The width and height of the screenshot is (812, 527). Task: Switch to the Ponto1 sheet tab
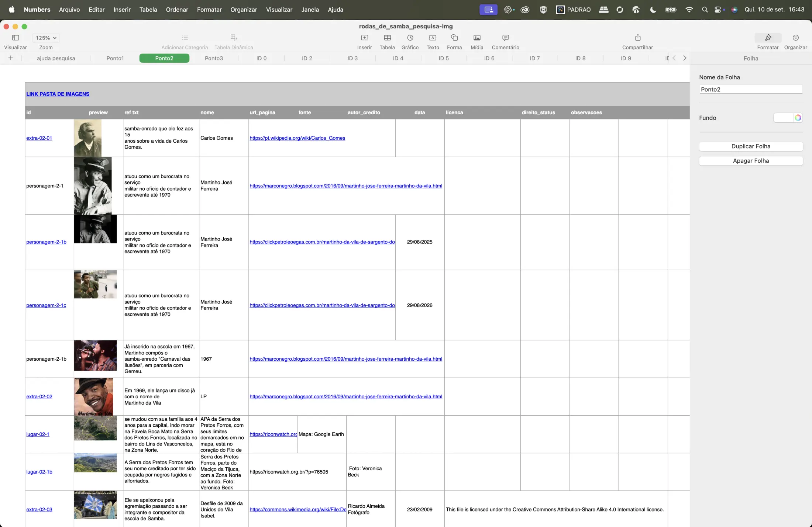[115, 58]
